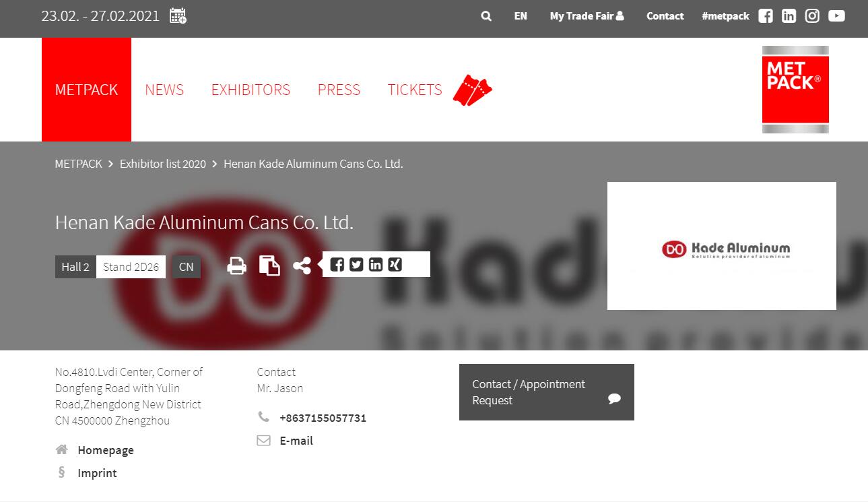This screenshot has width=868, height=502.
Task: Open the NEWS menu item
Action: pyautogui.click(x=164, y=90)
